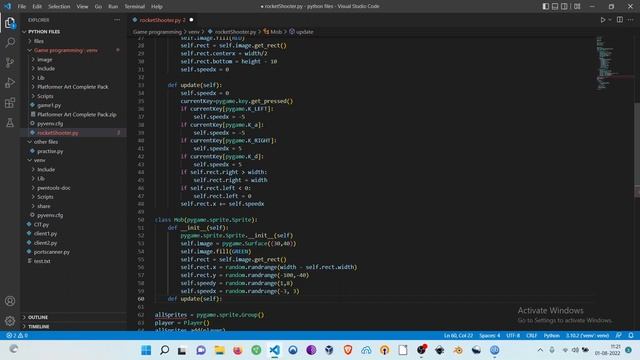Select the rocketShooter.py editor tab
Screen dimensions: 640x360
click(162, 20)
